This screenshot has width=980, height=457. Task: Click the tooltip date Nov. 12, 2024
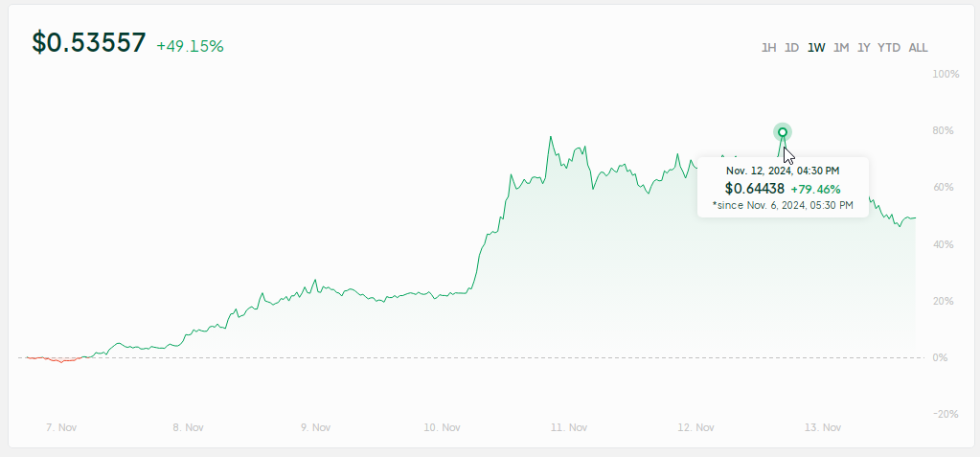click(783, 170)
